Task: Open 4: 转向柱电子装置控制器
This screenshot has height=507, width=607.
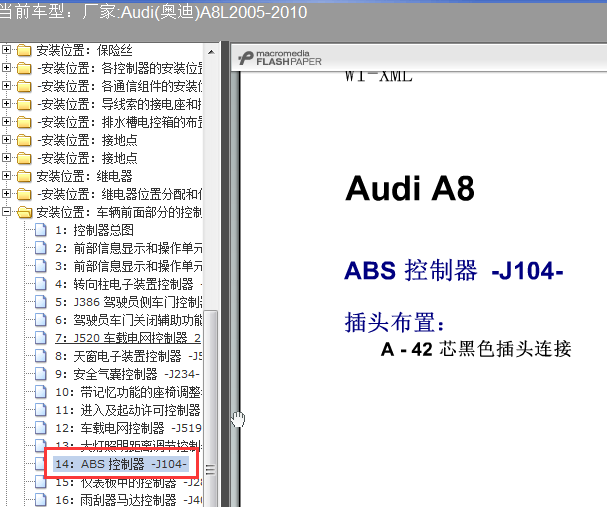Action: click(129, 284)
